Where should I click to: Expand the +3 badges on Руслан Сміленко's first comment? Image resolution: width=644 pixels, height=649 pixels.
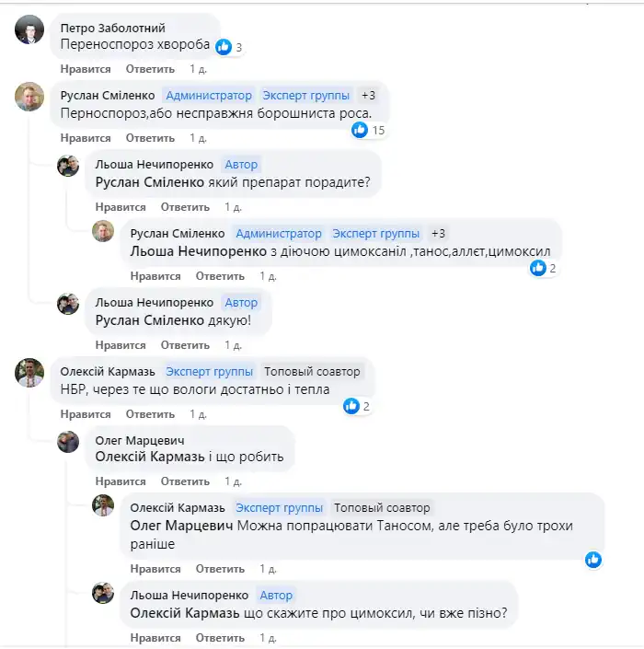pyautogui.click(x=368, y=96)
